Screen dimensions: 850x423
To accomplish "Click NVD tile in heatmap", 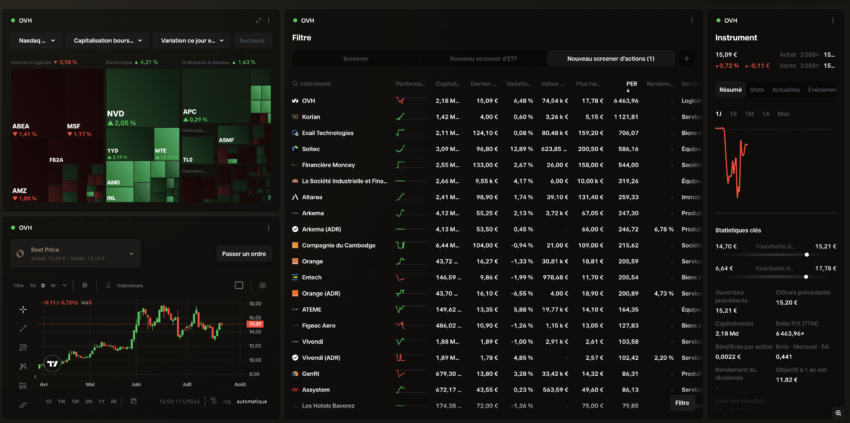I will click(143, 98).
